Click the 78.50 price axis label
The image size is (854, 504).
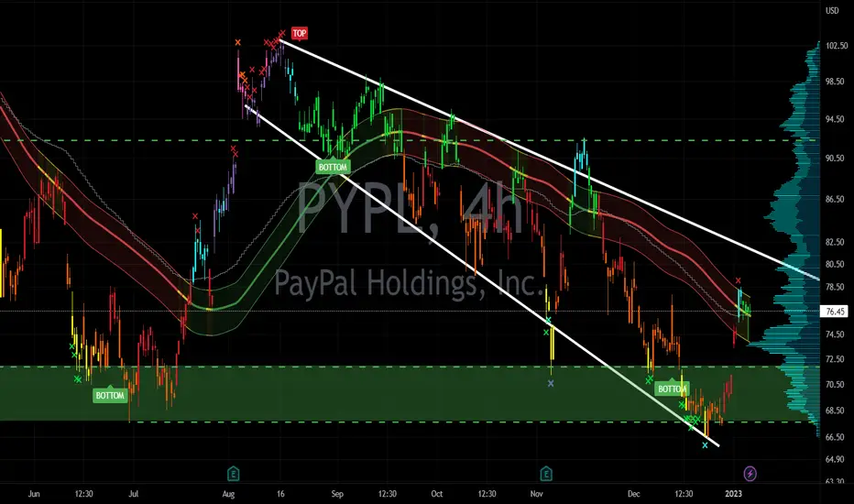836,287
